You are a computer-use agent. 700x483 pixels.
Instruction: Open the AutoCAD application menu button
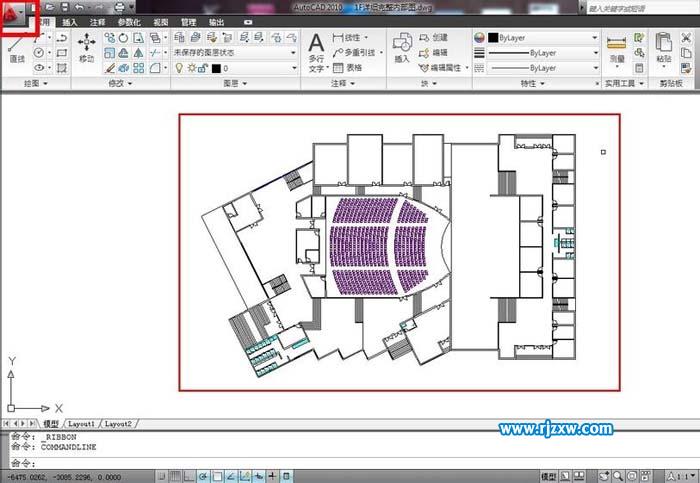12,16
